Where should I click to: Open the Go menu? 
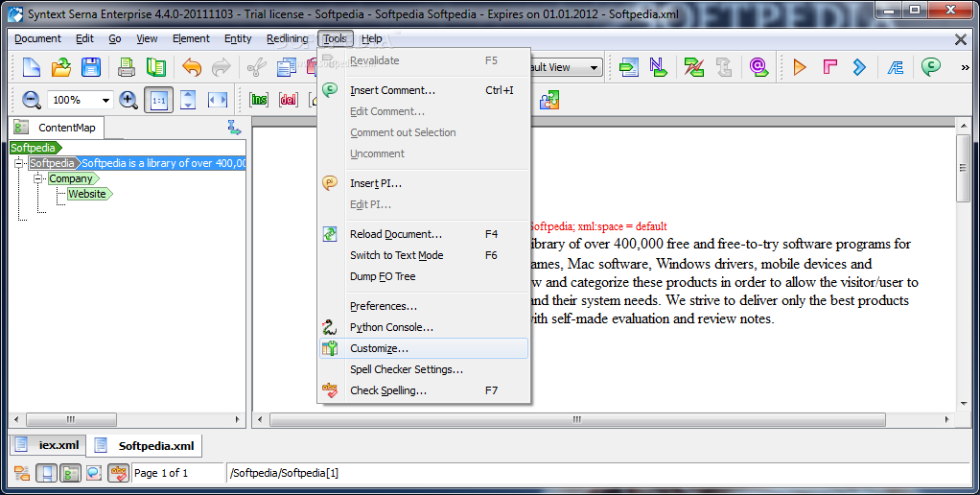click(115, 38)
